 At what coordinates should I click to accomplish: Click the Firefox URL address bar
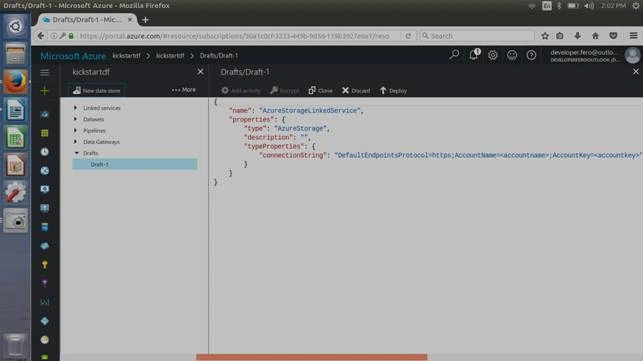point(234,36)
